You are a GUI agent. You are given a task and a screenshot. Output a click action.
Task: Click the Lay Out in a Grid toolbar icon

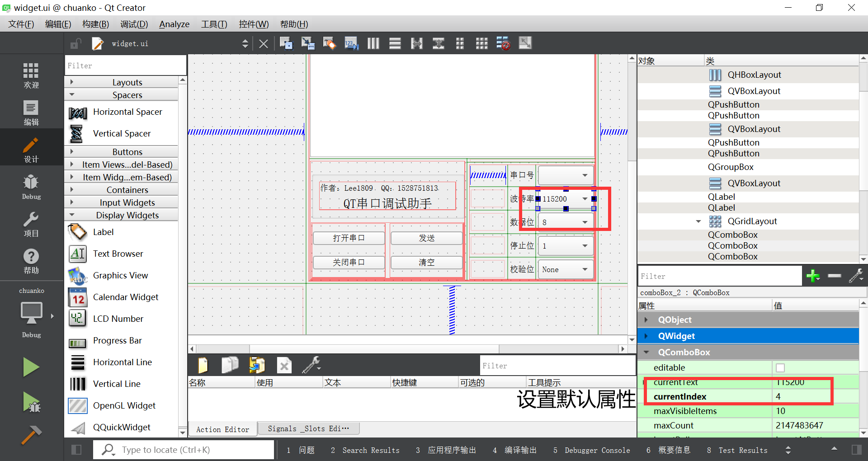point(481,43)
